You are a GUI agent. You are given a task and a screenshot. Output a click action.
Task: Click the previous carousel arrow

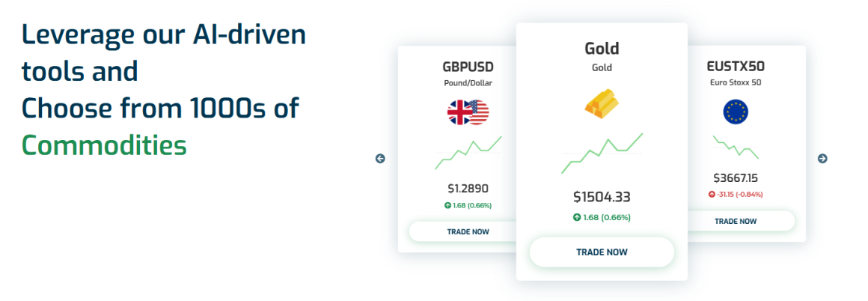380,158
